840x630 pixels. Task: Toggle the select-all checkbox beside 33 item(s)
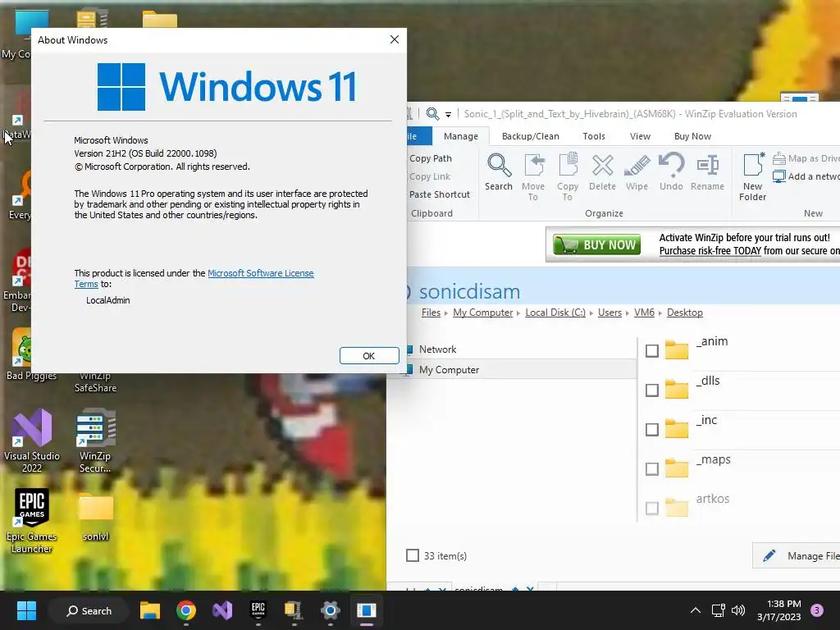(413, 555)
